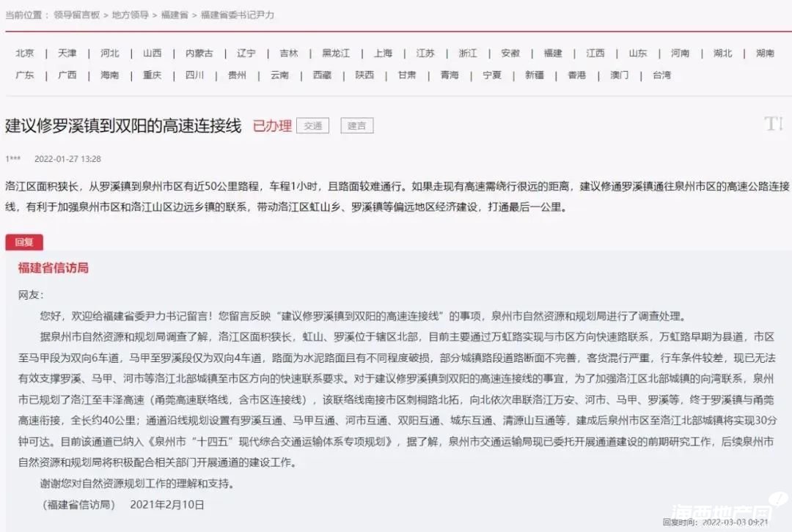Viewport: 792px width, 532px height.
Task: Click the post title 建议修罗溪镇到双阳的高速连接线
Action: click(x=123, y=126)
